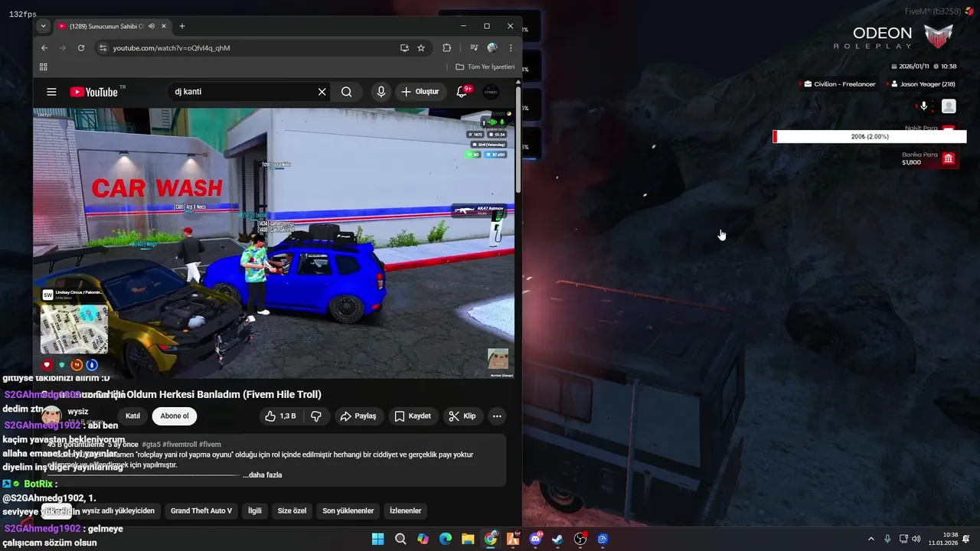The image size is (980, 551).
Task: Clear the 'dj kanti' search text
Action: point(322,92)
